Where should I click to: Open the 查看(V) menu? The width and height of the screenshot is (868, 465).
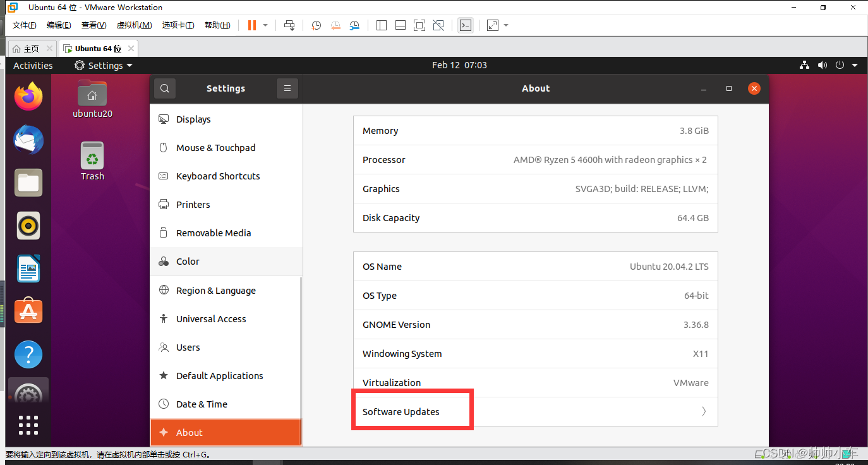(x=93, y=25)
